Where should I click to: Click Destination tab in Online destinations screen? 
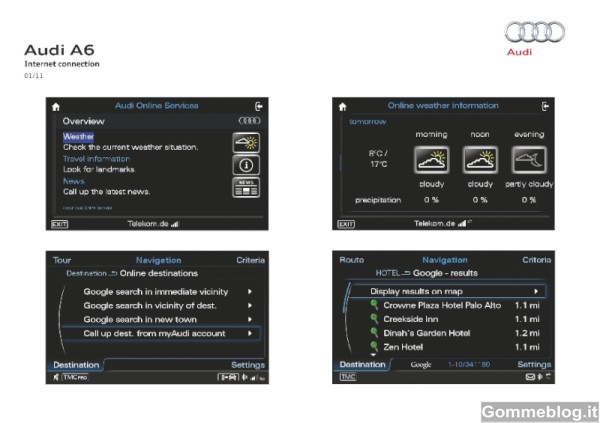tap(76, 365)
